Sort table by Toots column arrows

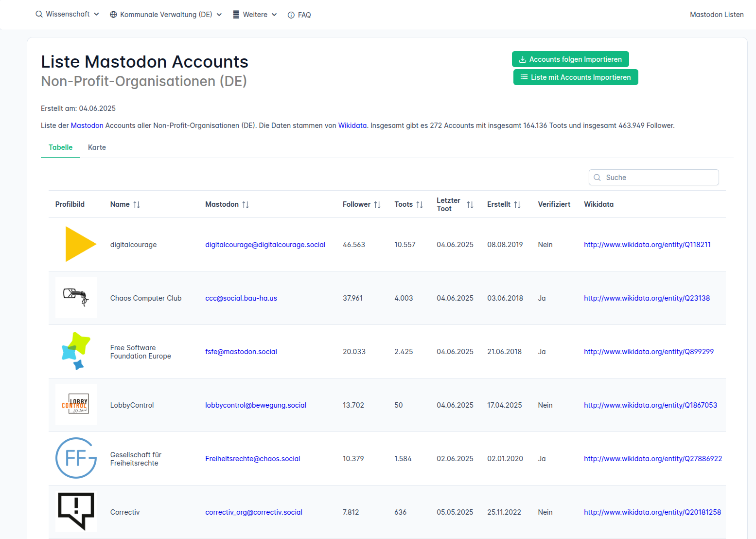click(420, 205)
